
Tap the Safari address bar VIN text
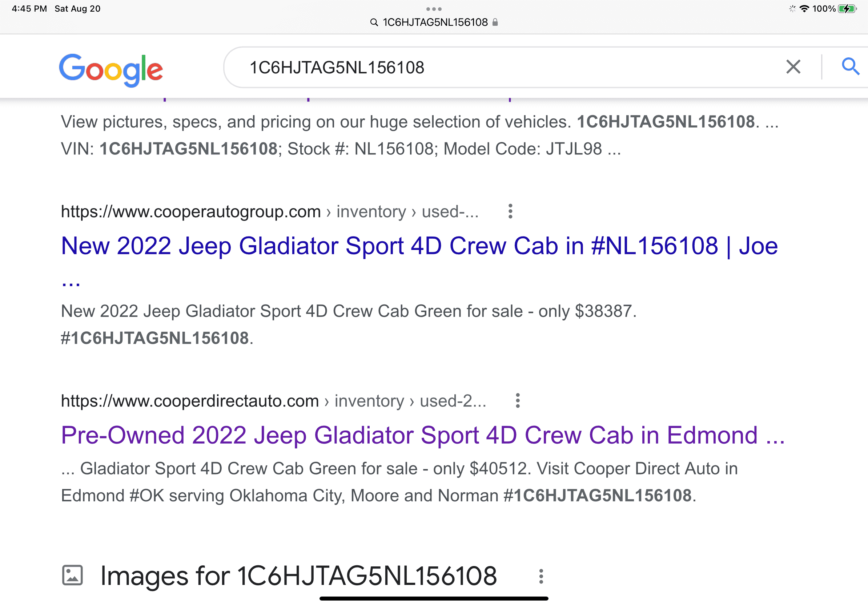point(435,22)
